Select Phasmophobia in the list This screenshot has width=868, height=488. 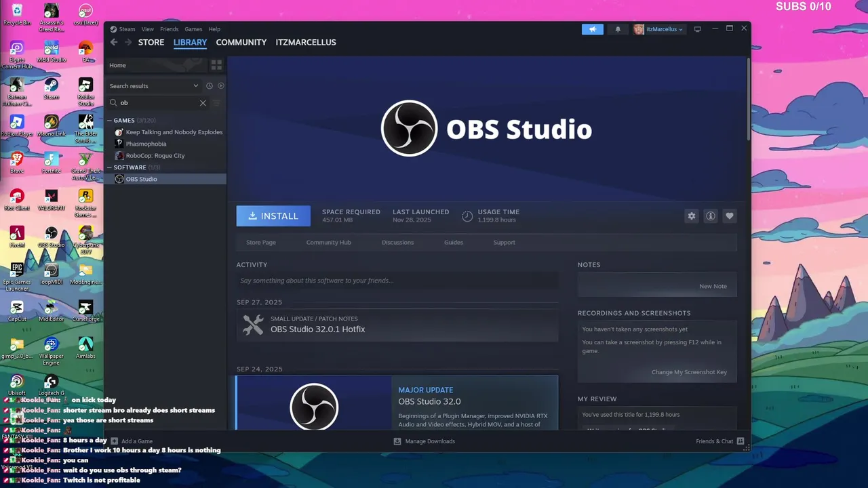[146, 144]
